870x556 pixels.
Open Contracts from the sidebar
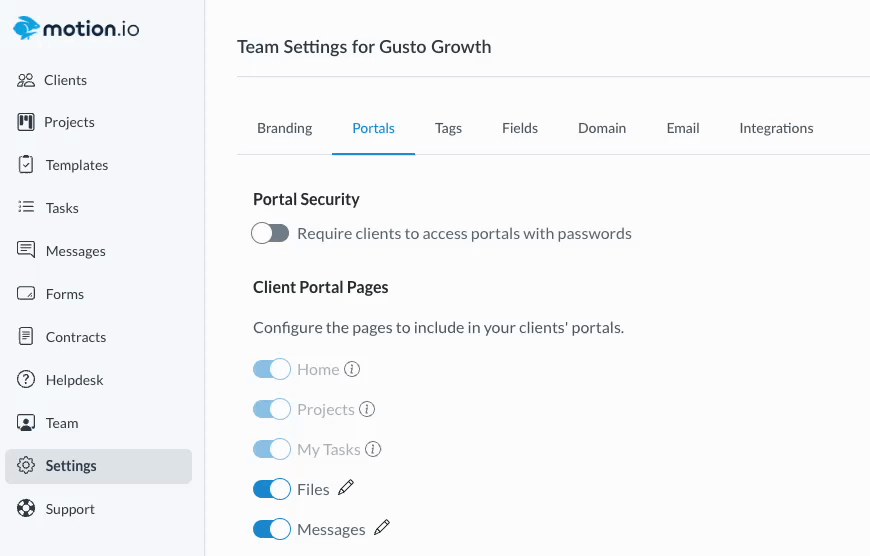[x=75, y=337]
